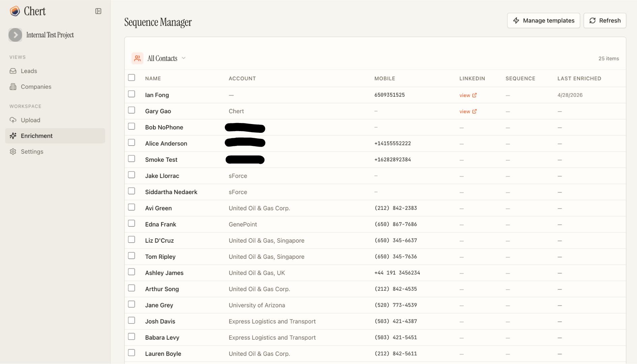Viewport: 637px width, 364px height.
Task: Click the Chert account cell for Gary Gao
Action: (236, 111)
